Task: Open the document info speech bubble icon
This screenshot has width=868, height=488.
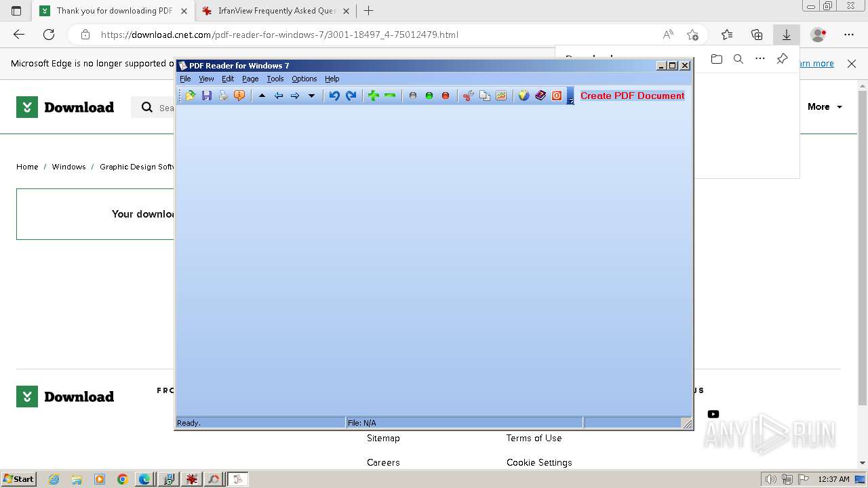Action: 239,96
